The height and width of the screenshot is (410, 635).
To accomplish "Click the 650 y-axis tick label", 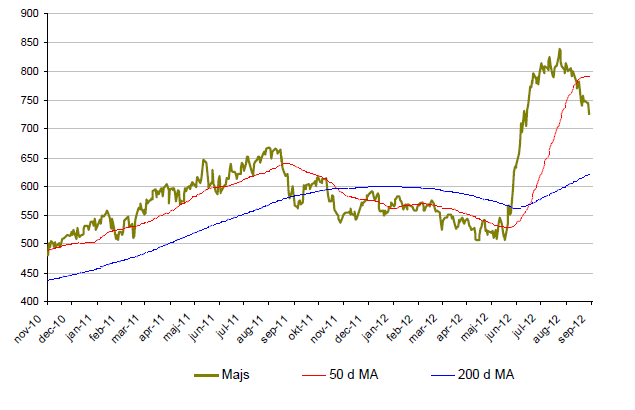I will coord(29,158).
